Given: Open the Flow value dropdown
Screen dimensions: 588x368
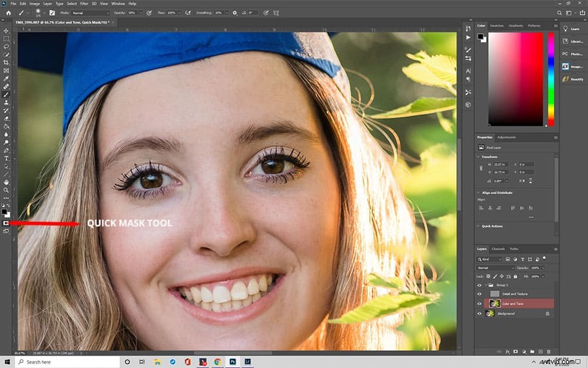Looking at the screenshot, I should tap(178, 13).
